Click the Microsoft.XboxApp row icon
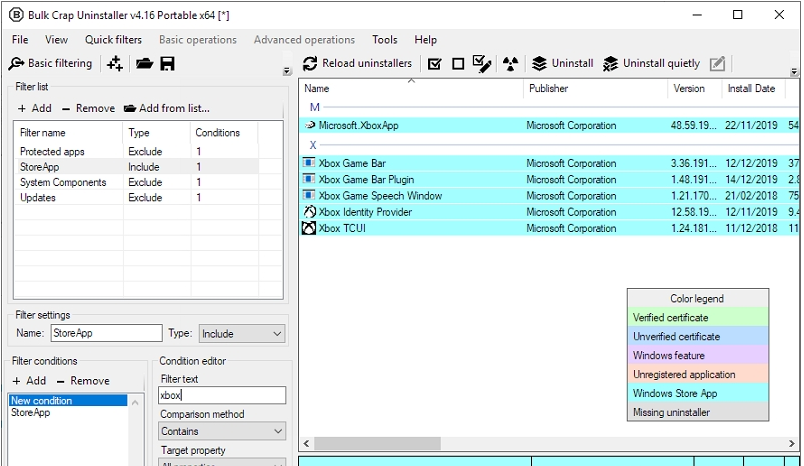The image size is (804, 466). (x=309, y=125)
